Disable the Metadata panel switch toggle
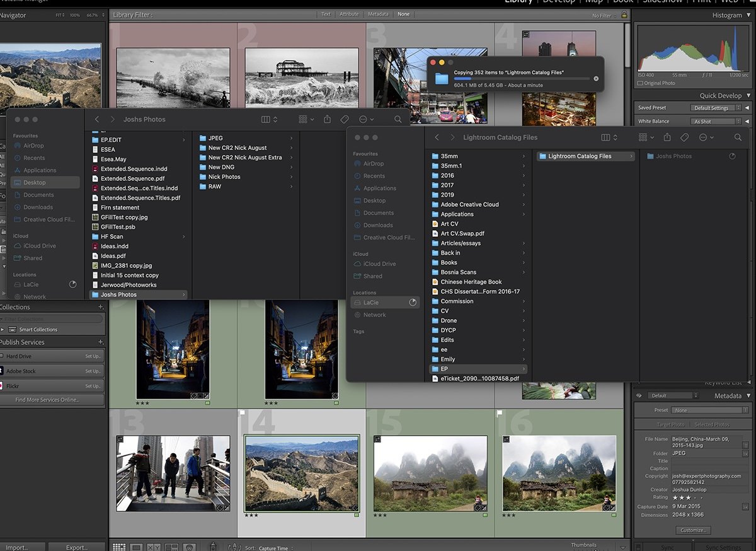The image size is (756, 551). click(x=638, y=395)
